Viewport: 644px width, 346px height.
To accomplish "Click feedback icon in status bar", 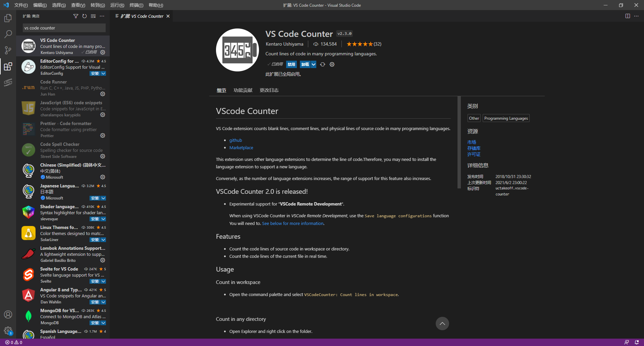I will click(627, 342).
